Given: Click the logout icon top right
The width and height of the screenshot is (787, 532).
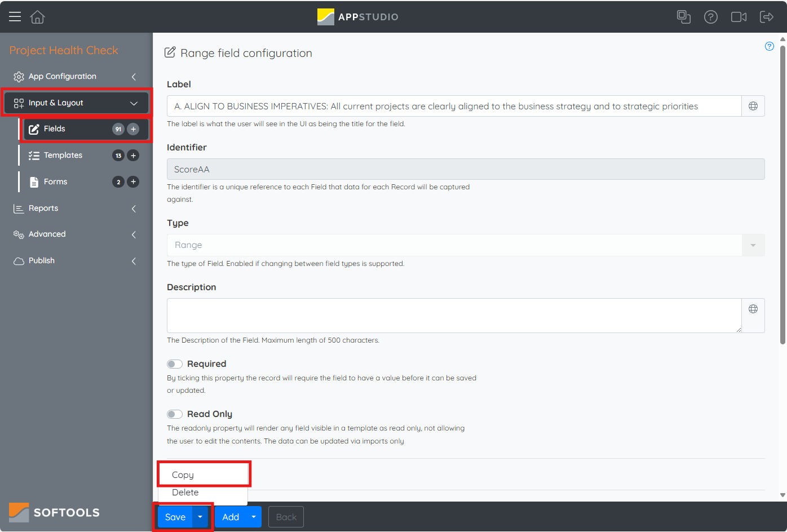Looking at the screenshot, I should pyautogui.click(x=767, y=17).
